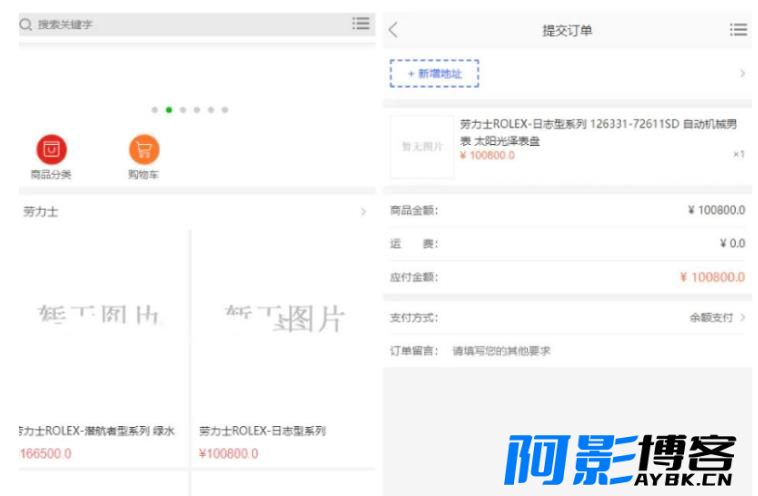Expand the 支付方式 row chevron
The image size is (758, 496).
pyautogui.click(x=743, y=318)
